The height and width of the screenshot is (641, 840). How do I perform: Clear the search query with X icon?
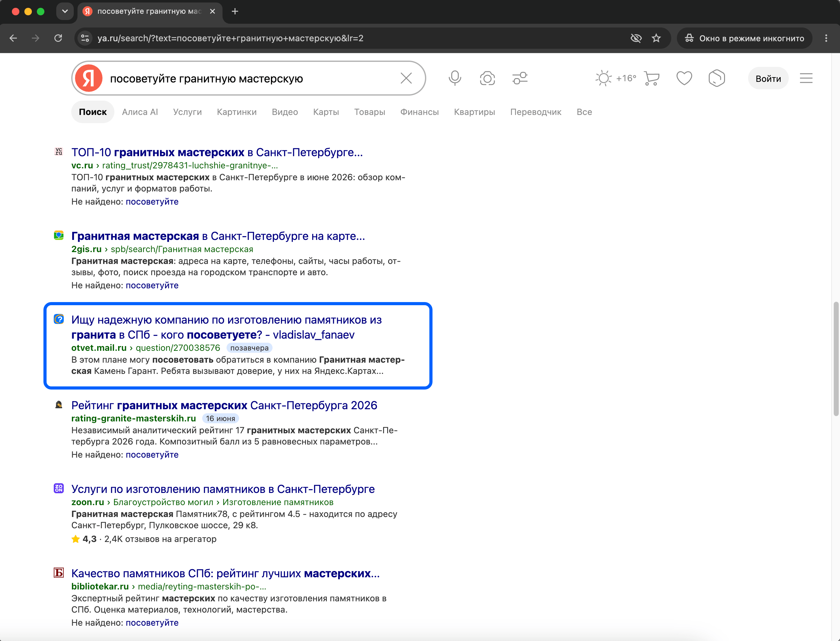[406, 78]
